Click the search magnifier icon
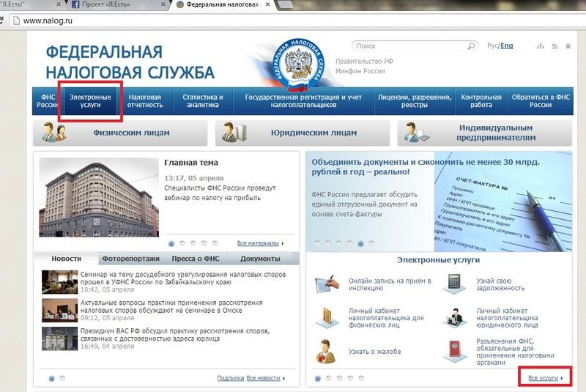This screenshot has height=392, width=586. pyautogui.click(x=472, y=46)
